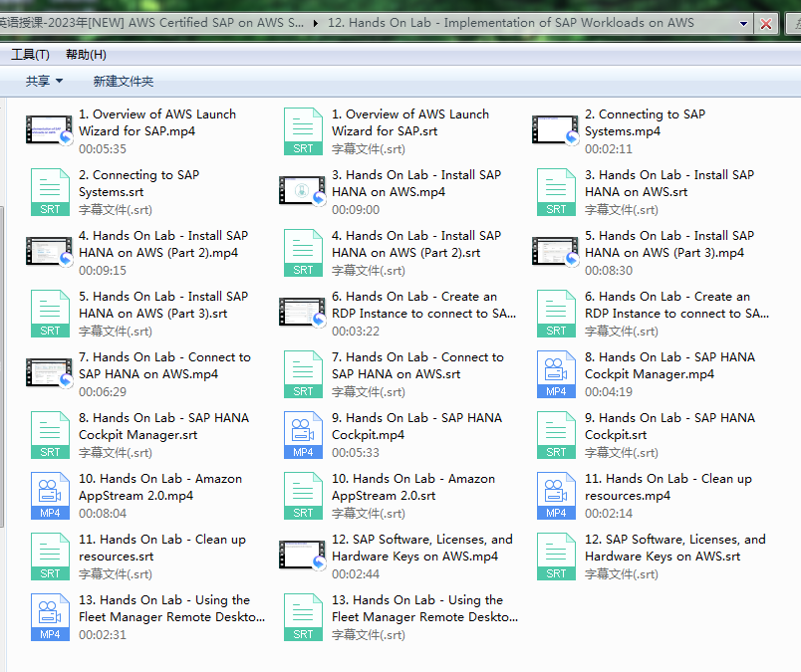
Task: Select MP4 icon of 8. SAP HANA Cockpit Manager.mp4
Action: coord(556,374)
